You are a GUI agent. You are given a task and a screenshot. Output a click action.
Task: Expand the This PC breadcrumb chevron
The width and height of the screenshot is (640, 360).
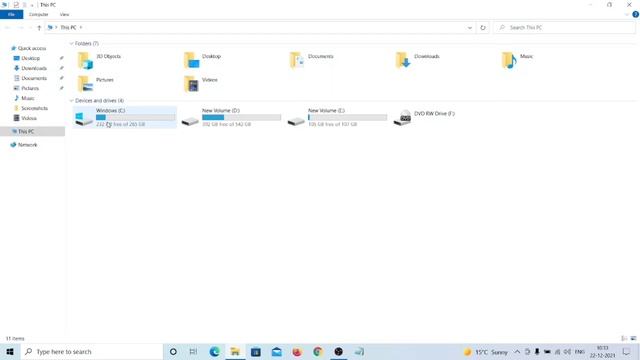[81, 27]
